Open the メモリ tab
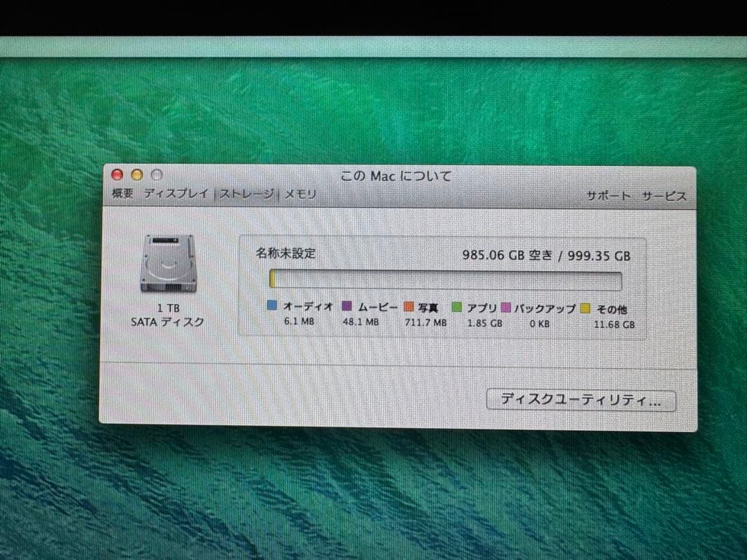Image resolution: width=747 pixels, height=560 pixels. [300, 194]
